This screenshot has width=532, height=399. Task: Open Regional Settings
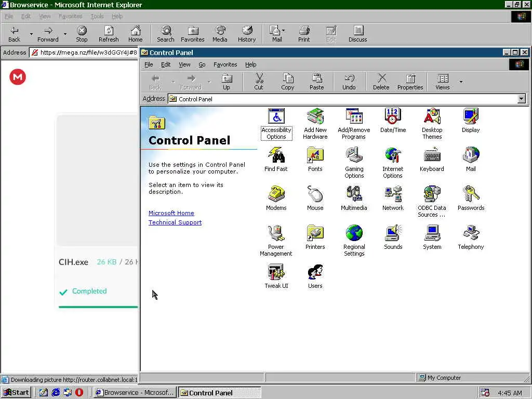tap(354, 241)
